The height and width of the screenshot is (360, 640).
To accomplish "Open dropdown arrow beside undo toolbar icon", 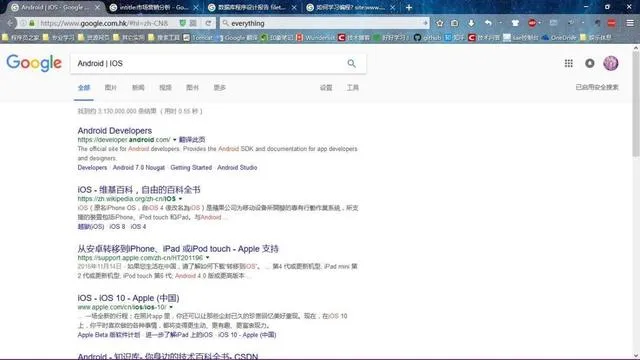I will [x=501, y=23].
